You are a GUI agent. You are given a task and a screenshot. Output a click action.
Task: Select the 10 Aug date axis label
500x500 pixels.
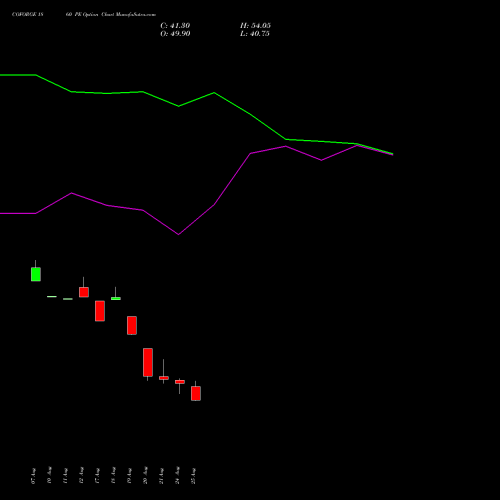click(x=49, y=475)
